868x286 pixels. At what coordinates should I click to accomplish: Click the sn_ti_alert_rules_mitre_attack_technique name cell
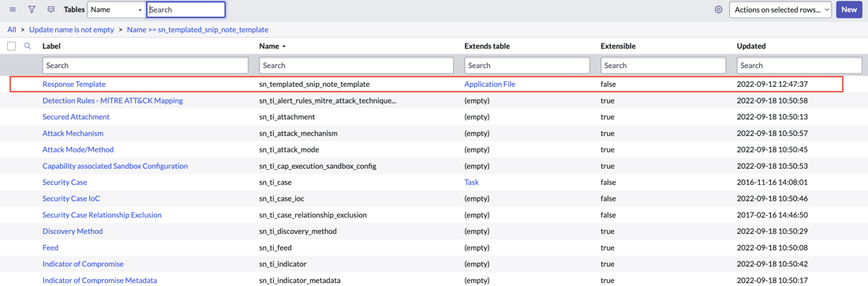coord(327,101)
